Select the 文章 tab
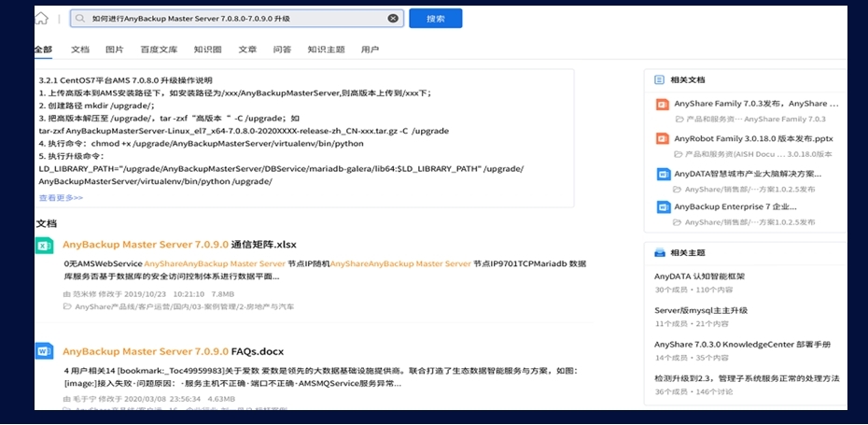 [247, 50]
